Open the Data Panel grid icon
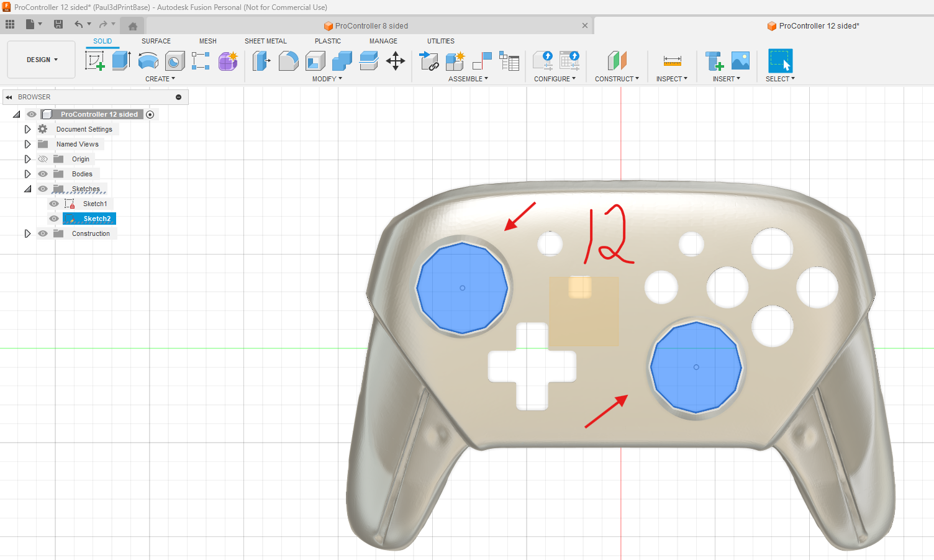This screenshot has width=934, height=560. pos(10,24)
